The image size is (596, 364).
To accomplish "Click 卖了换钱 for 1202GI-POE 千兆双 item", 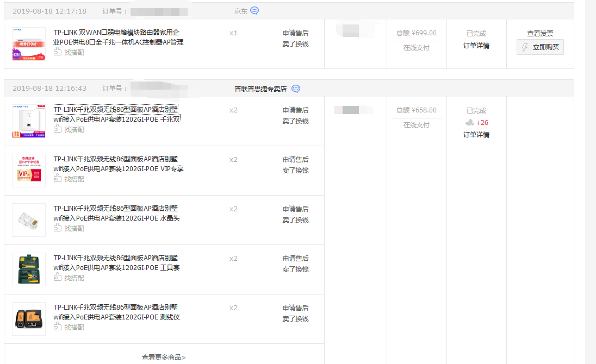I will [x=295, y=121].
